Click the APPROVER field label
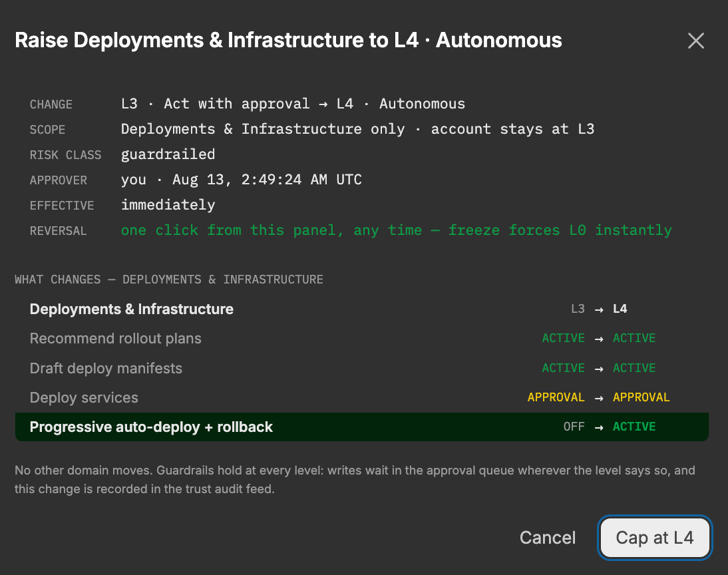Image resolution: width=728 pixels, height=575 pixels. pyautogui.click(x=58, y=180)
